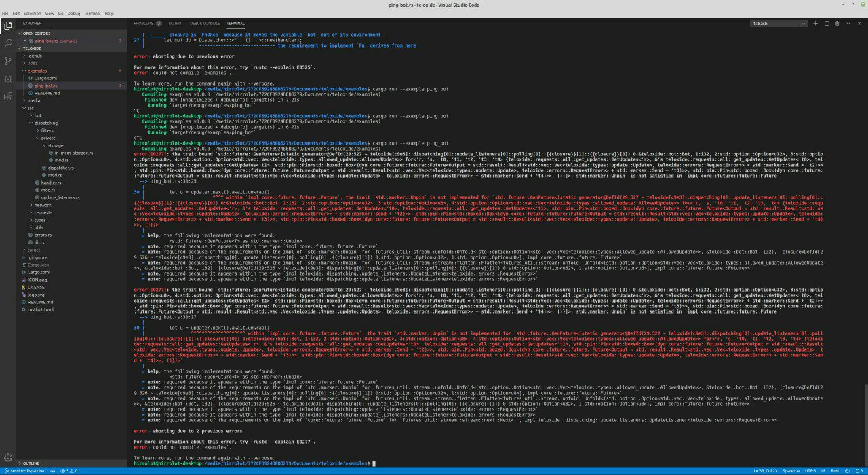Open the Source Control view
Viewport: 868px width, 475px height.
coord(7,61)
